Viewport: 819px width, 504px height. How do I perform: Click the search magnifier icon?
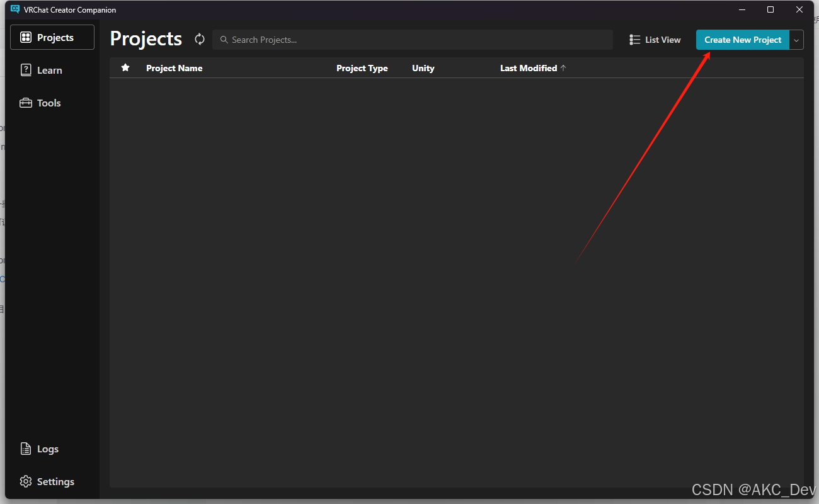pos(224,40)
